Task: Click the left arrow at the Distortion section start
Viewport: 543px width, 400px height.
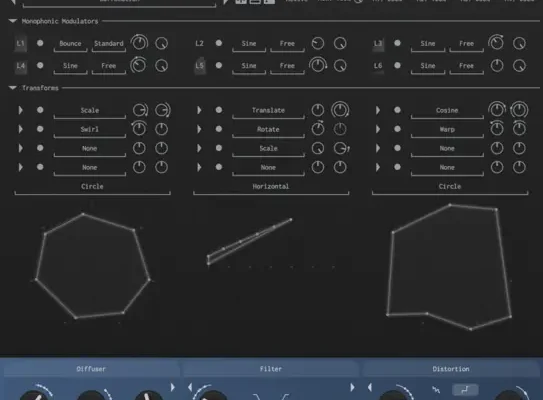Action: pyautogui.click(x=370, y=387)
